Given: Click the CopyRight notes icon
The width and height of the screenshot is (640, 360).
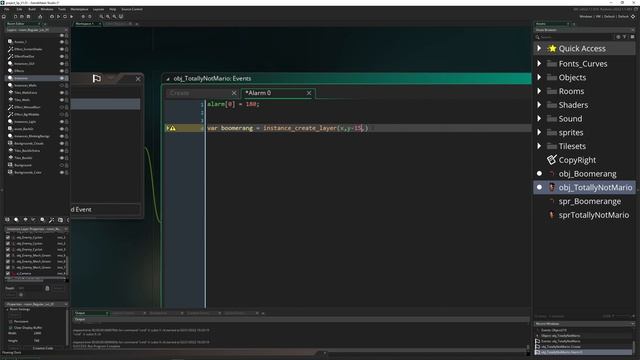Looking at the screenshot, I should (x=552, y=160).
